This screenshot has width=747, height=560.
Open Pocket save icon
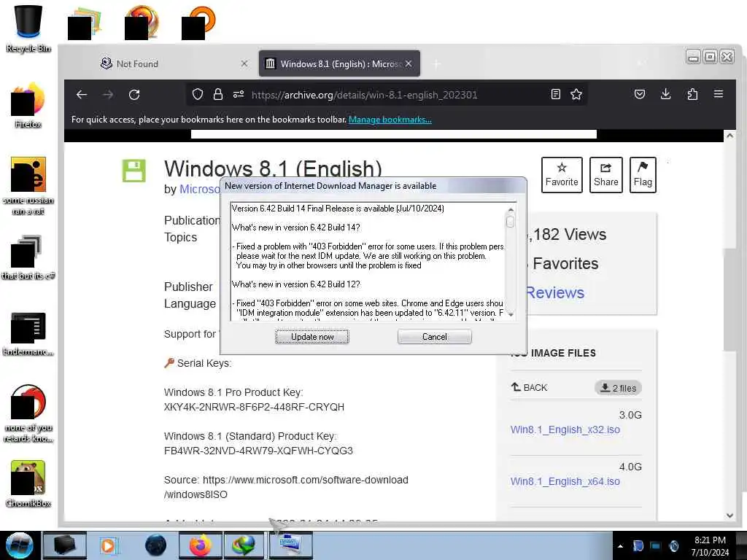click(x=640, y=94)
